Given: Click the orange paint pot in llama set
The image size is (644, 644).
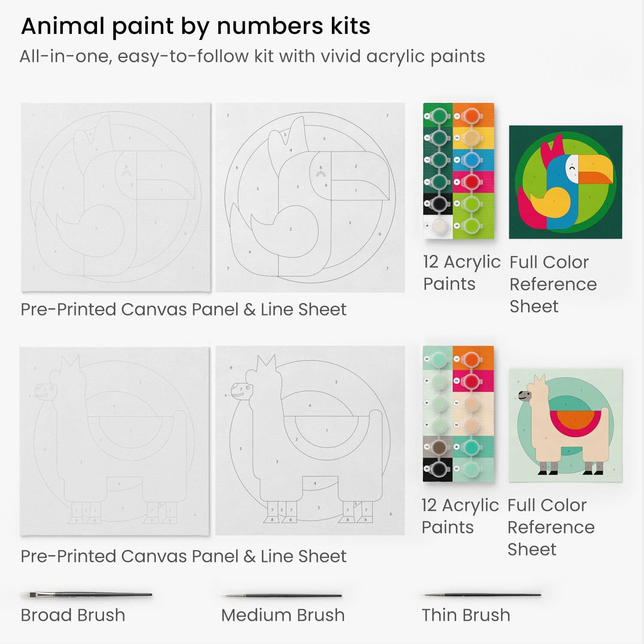Looking at the screenshot, I should (471, 358).
